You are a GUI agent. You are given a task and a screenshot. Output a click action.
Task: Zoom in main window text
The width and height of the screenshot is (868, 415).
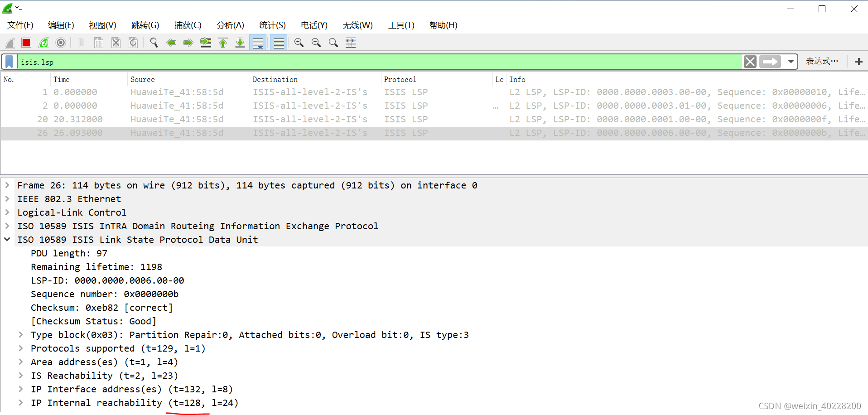[299, 43]
